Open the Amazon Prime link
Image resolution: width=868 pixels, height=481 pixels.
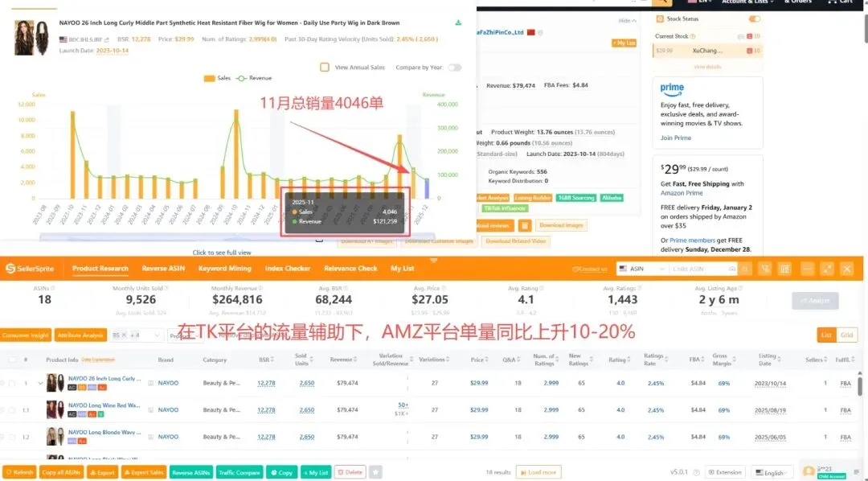click(x=682, y=193)
